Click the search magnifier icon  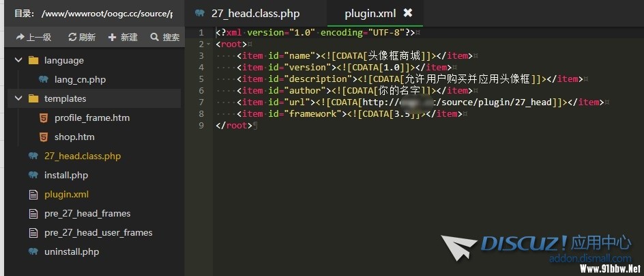[154, 37]
